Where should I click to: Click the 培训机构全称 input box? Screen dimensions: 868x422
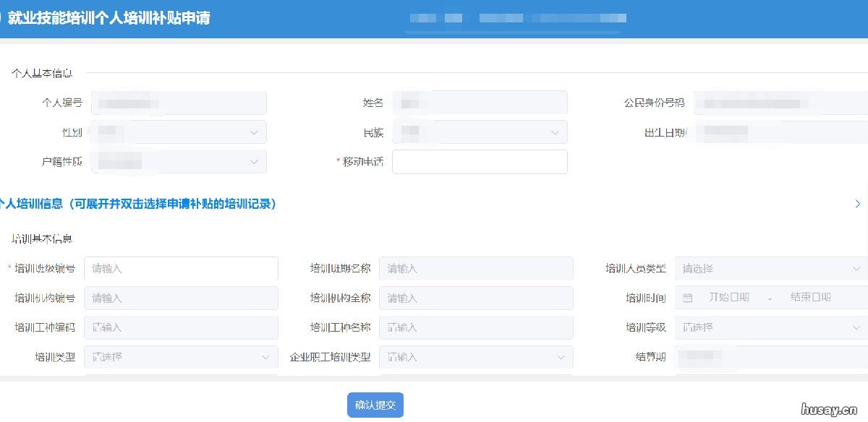[x=476, y=298]
